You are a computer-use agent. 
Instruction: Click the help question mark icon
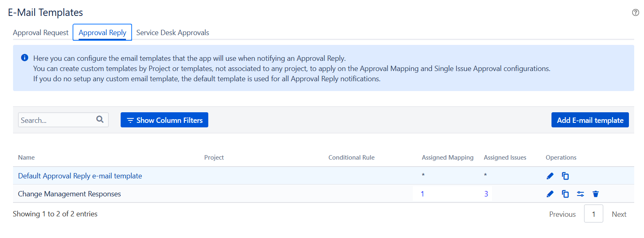[x=635, y=13]
